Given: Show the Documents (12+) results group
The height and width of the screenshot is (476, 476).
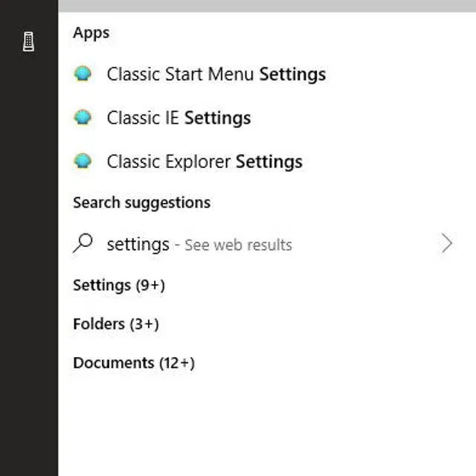Looking at the screenshot, I should pos(133,363).
